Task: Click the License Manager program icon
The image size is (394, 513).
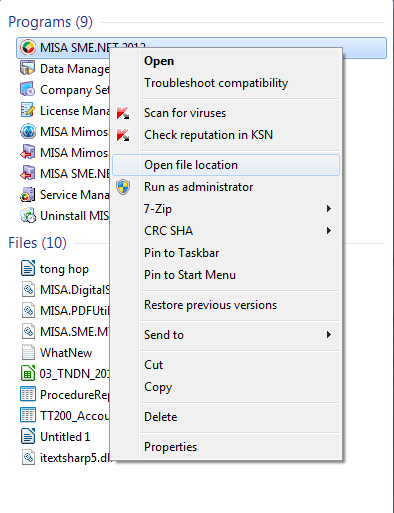Action: pyautogui.click(x=28, y=110)
